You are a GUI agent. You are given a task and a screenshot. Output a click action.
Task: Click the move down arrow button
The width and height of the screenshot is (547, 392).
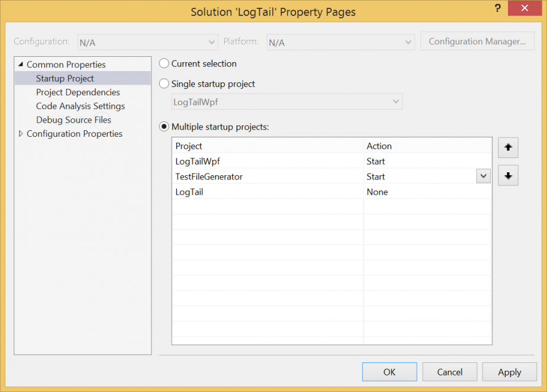(508, 176)
